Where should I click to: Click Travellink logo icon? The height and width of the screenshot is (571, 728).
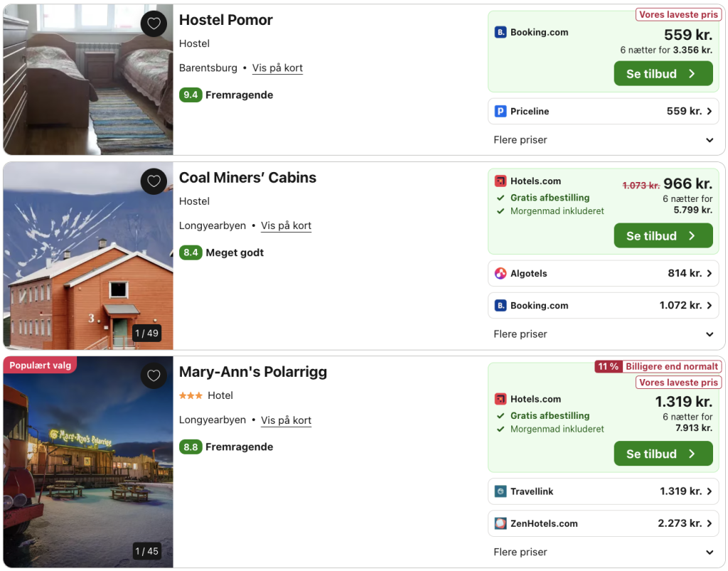500,491
